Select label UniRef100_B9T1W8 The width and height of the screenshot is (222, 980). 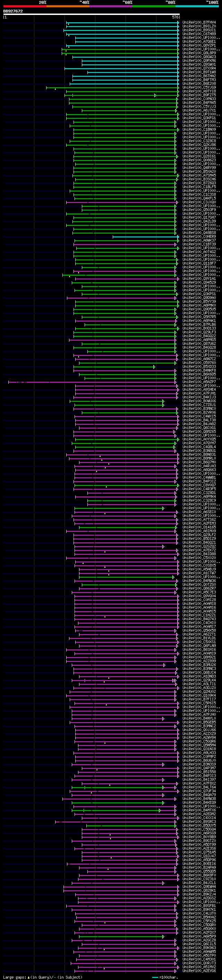coord(199,72)
